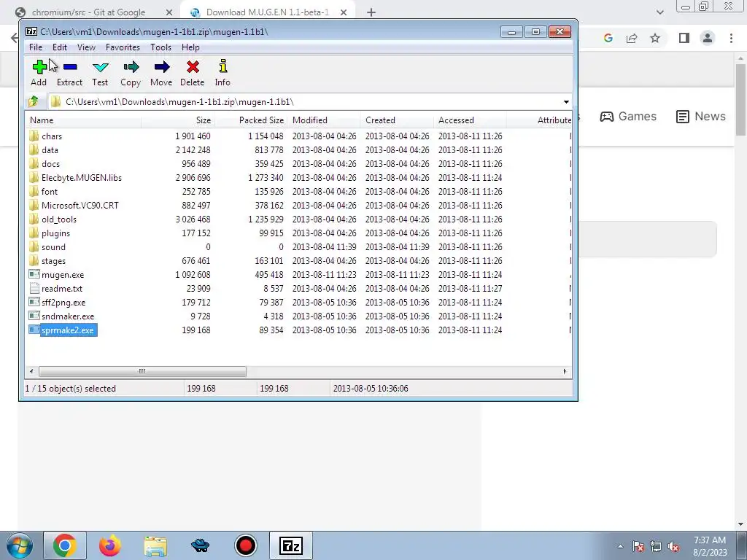Select the data folder icon
Viewport: 747px width, 560px height.
tap(34, 149)
